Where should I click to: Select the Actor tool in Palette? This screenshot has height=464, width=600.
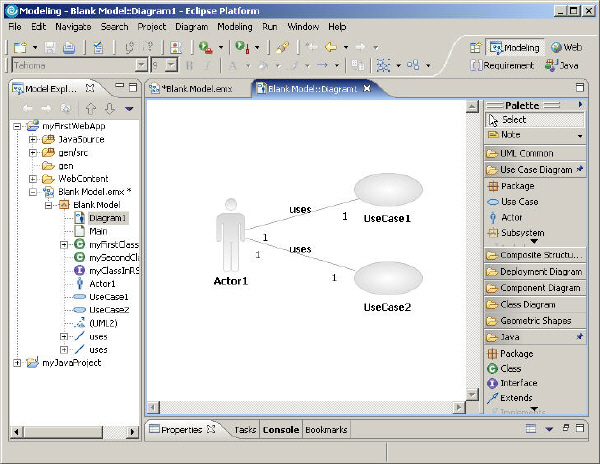[x=511, y=217]
